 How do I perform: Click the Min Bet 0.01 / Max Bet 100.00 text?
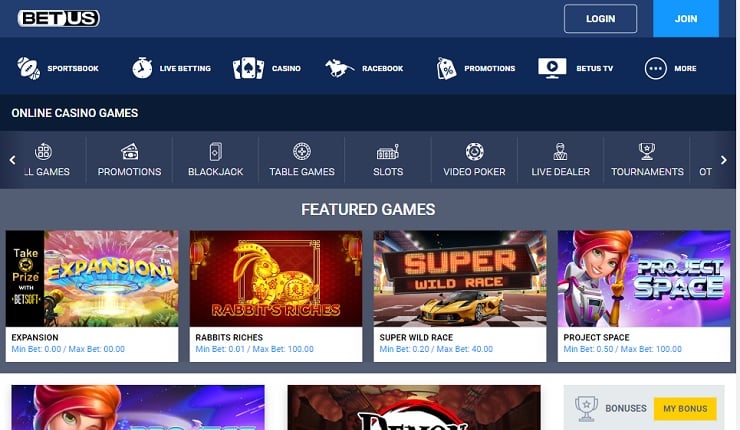254,349
